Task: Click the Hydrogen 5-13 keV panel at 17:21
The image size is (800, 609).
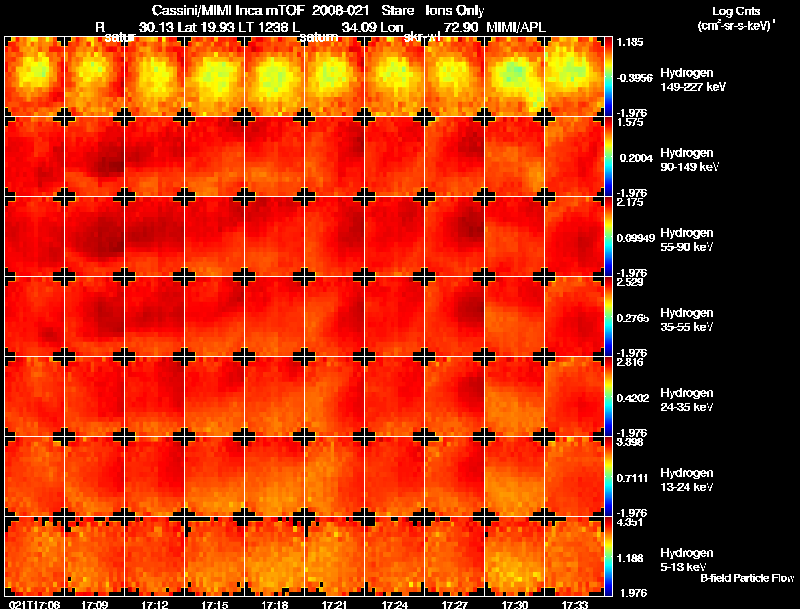Action: coord(334,556)
